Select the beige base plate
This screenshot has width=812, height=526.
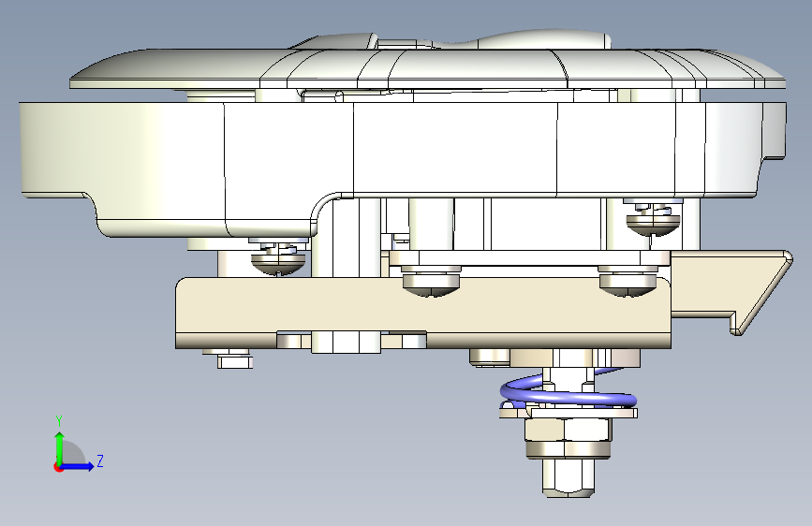click(x=423, y=313)
